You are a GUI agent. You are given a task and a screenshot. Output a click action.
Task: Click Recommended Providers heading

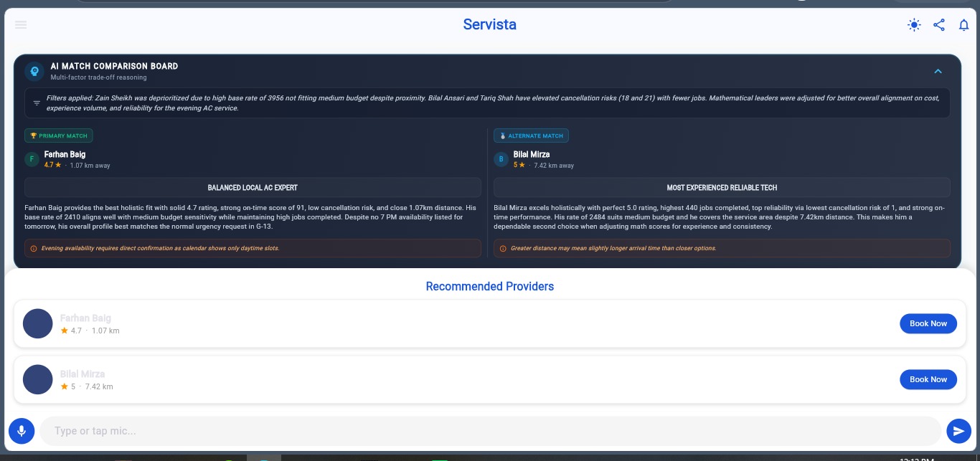(x=490, y=286)
